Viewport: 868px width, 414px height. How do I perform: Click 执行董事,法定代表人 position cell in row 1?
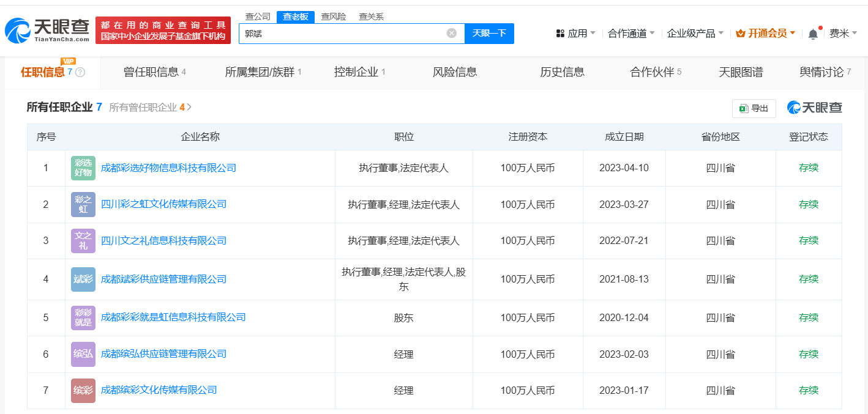pyautogui.click(x=404, y=168)
